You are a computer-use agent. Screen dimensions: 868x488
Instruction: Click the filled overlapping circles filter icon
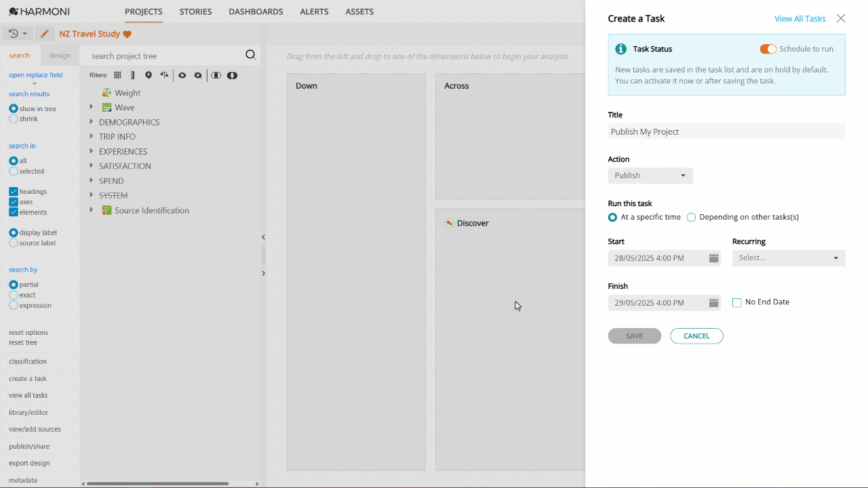click(x=232, y=75)
